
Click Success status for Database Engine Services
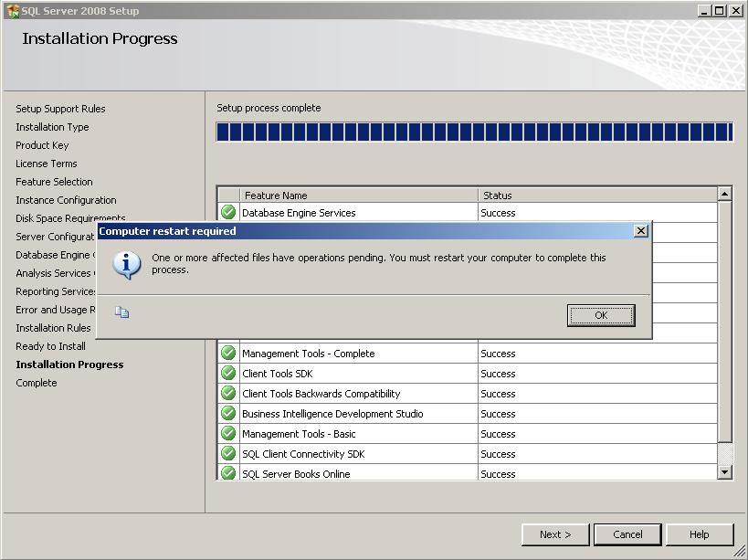point(498,213)
